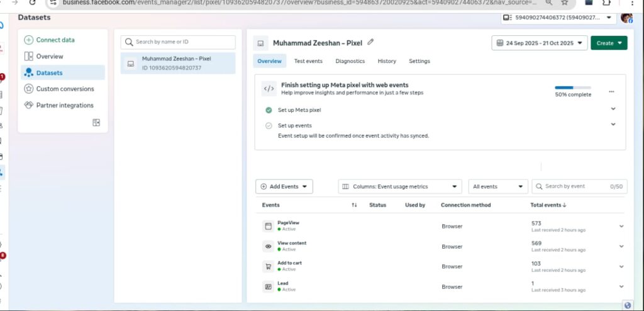The height and width of the screenshot is (311, 644).
Task: Switch to the Test events tab
Action: point(308,61)
